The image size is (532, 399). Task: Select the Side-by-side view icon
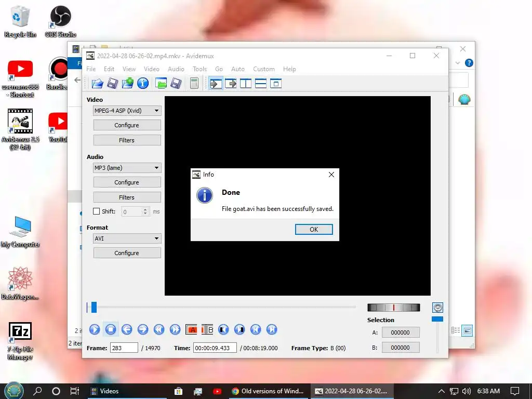click(x=246, y=84)
